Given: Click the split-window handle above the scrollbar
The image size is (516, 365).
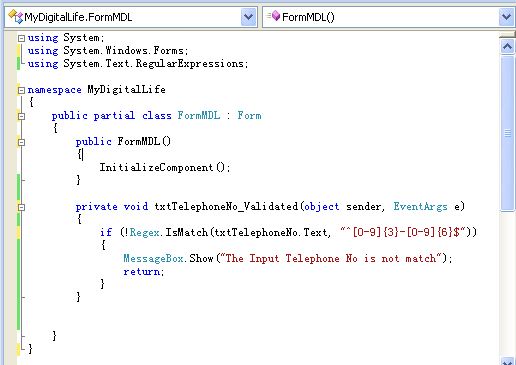Looking at the screenshot, I should pyautogui.click(x=507, y=34).
